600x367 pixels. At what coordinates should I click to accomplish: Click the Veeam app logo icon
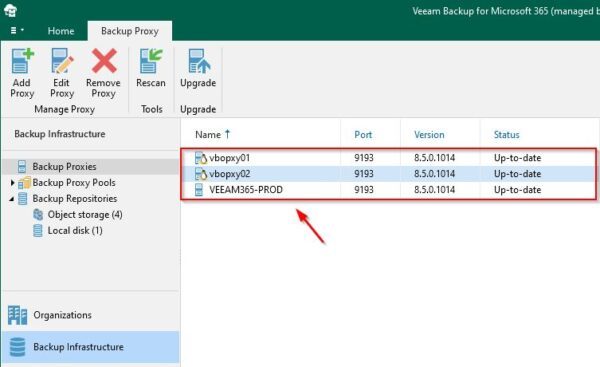point(10,10)
